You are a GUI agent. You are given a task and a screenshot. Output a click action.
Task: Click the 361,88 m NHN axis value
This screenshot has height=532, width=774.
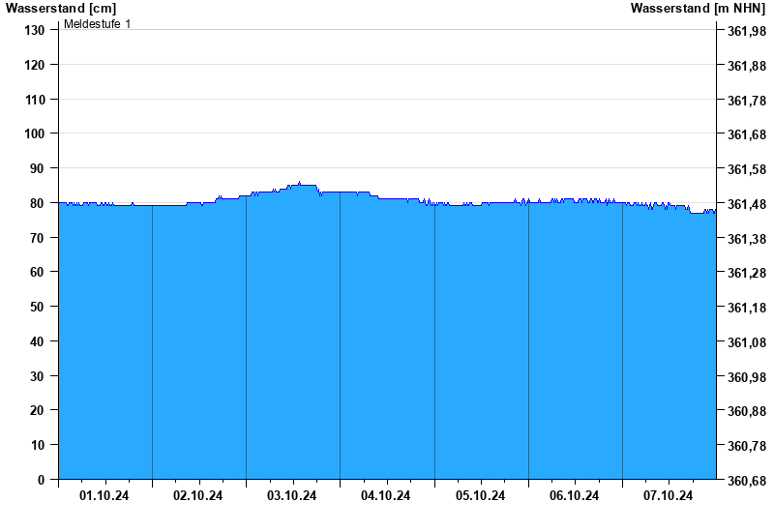point(747,66)
